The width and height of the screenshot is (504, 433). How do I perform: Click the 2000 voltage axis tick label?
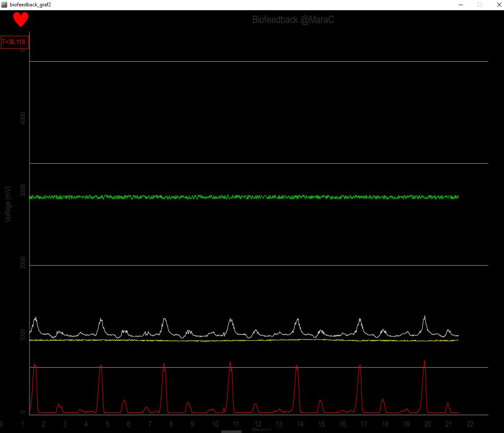[23, 263]
